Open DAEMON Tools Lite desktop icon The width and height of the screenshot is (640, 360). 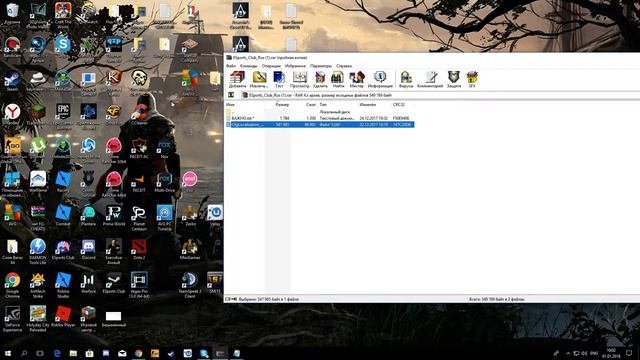tap(38, 251)
